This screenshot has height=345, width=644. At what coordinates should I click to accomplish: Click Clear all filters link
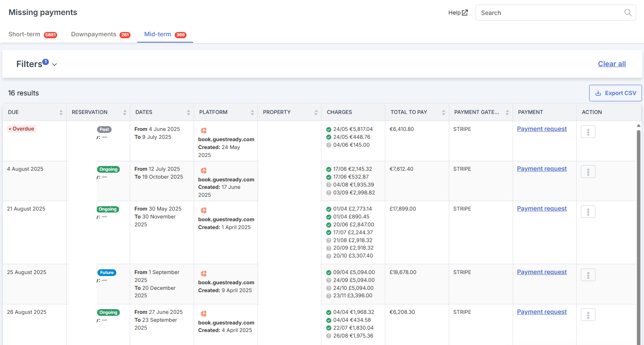(x=612, y=64)
